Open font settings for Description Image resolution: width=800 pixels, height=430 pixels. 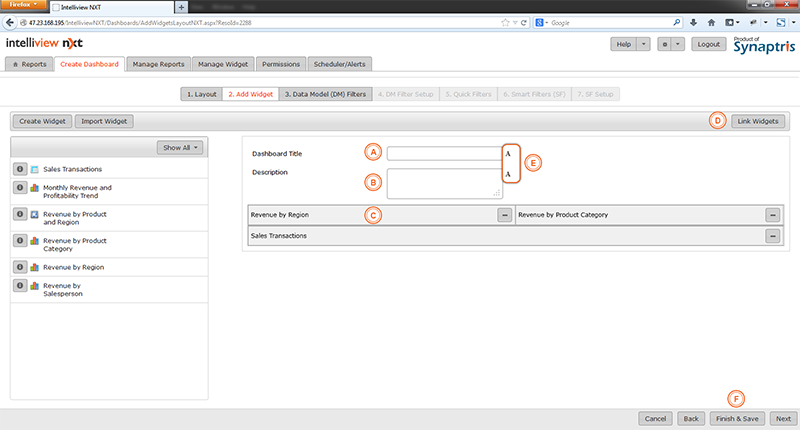(x=508, y=174)
